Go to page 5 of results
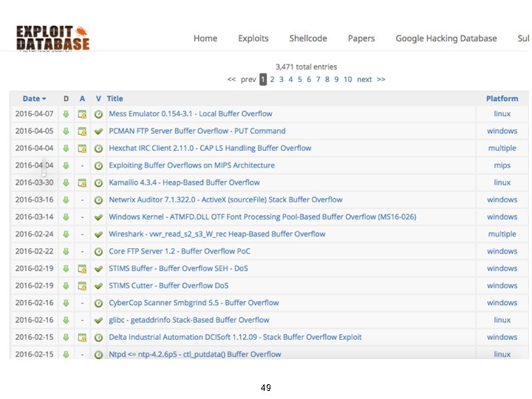The height and width of the screenshot is (399, 532). point(299,79)
